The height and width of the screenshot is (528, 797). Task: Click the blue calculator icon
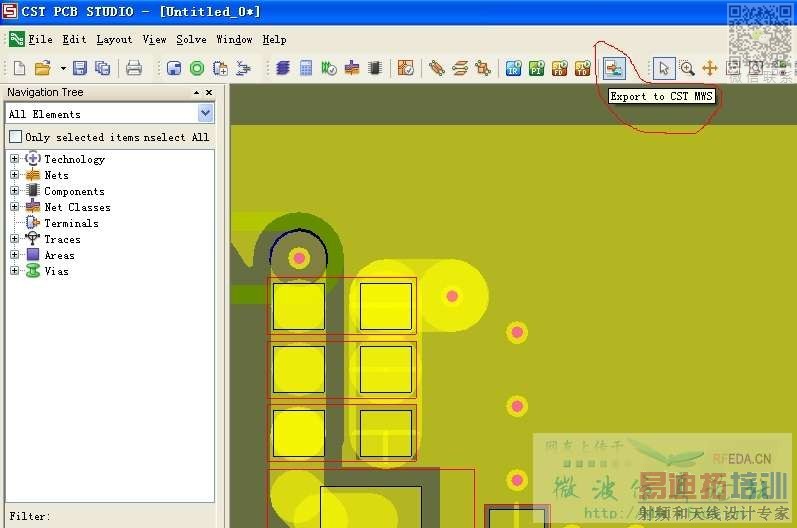tap(306, 68)
